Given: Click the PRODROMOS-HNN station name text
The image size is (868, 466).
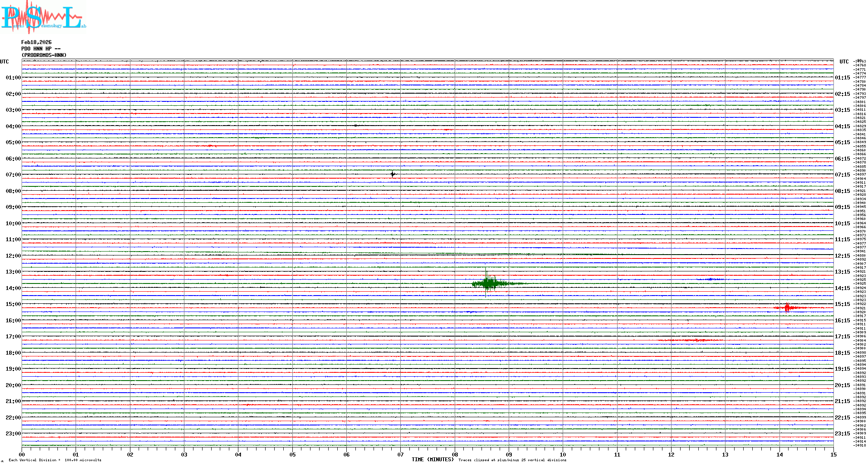Looking at the screenshot, I should (44, 55).
